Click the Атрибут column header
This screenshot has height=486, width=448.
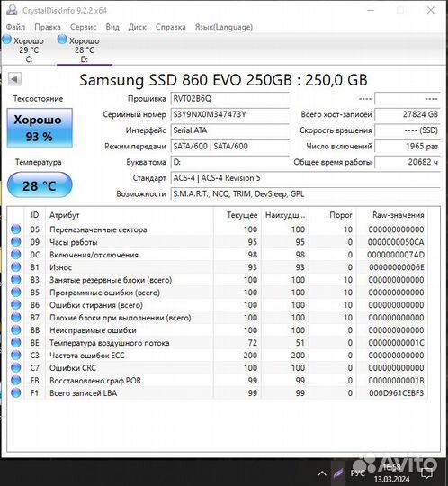tap(130, 215)
